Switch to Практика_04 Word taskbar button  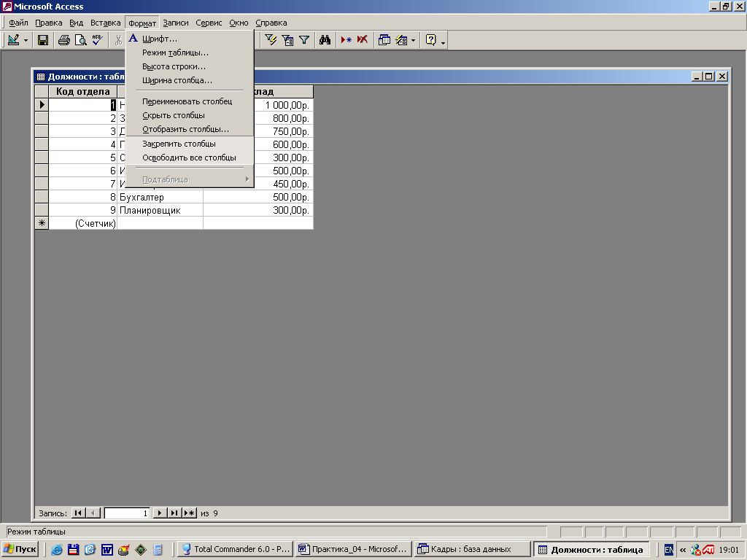pyautogui.click(x=353, y=549)
